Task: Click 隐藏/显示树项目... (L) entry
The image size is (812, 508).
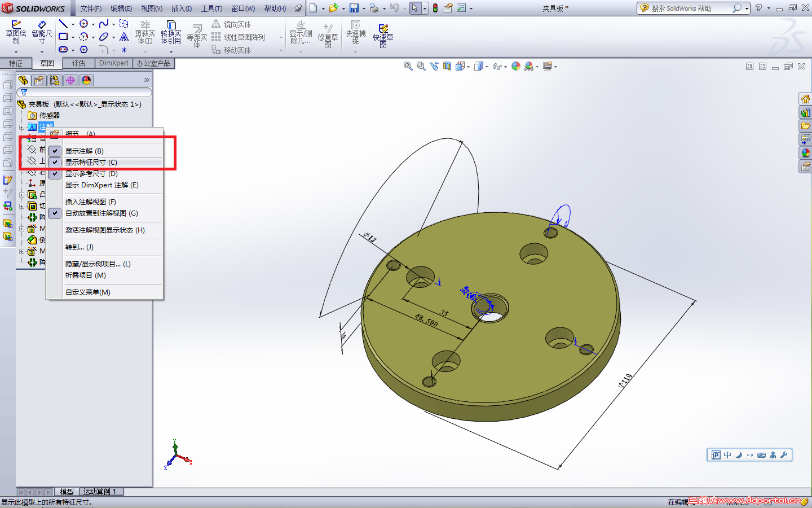Action: (x=98, y=264)
